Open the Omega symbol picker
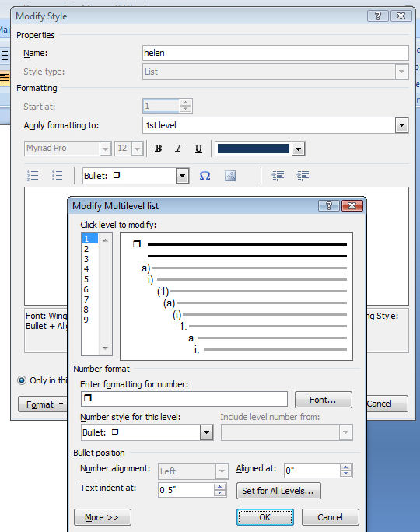Viewport: 420px width, 532px height. click(205, 176)
